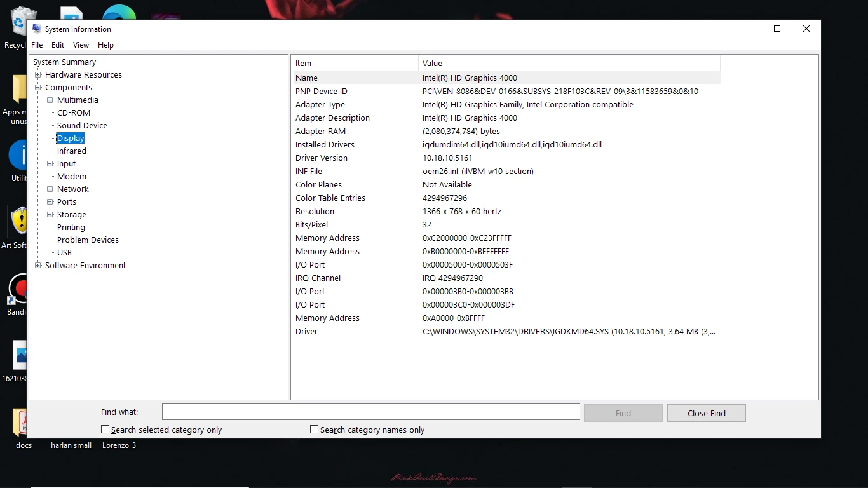868x488 pixels.
Task: Select the INF File row
Action: coord(506,171)
